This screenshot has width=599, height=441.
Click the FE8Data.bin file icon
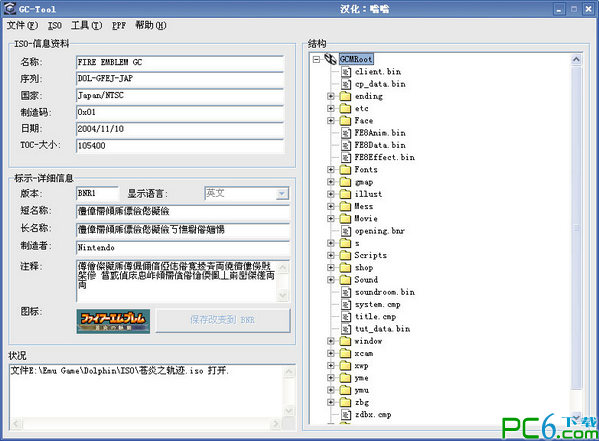pyautogui.click(x=346, y=145)
